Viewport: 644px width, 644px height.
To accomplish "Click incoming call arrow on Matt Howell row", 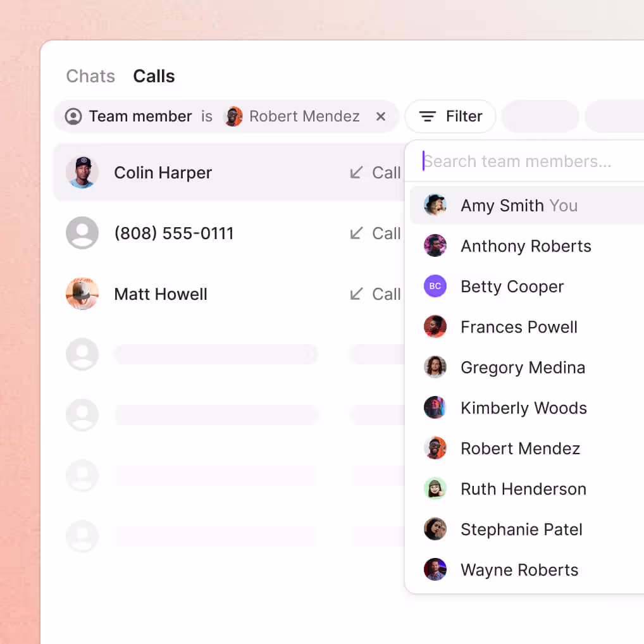I will 357,294.
